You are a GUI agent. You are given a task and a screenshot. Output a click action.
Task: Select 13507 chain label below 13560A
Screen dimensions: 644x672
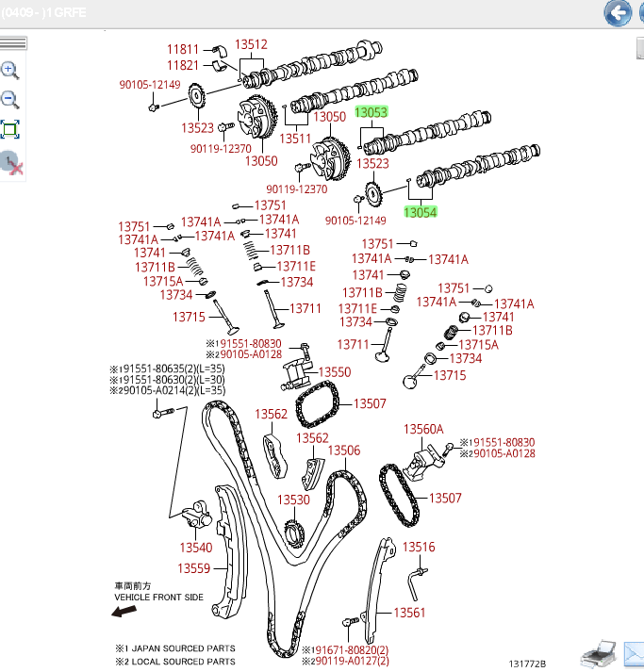[445, 499]
